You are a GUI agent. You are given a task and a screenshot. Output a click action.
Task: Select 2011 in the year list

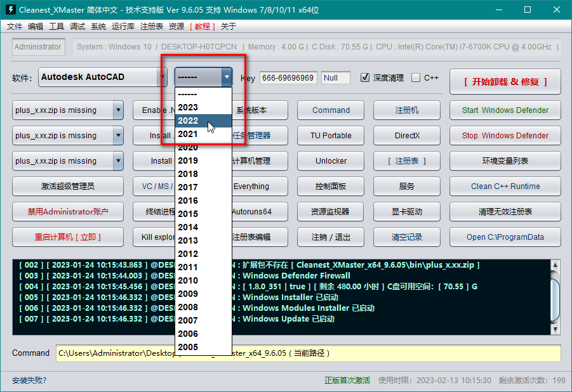[203, 267]
